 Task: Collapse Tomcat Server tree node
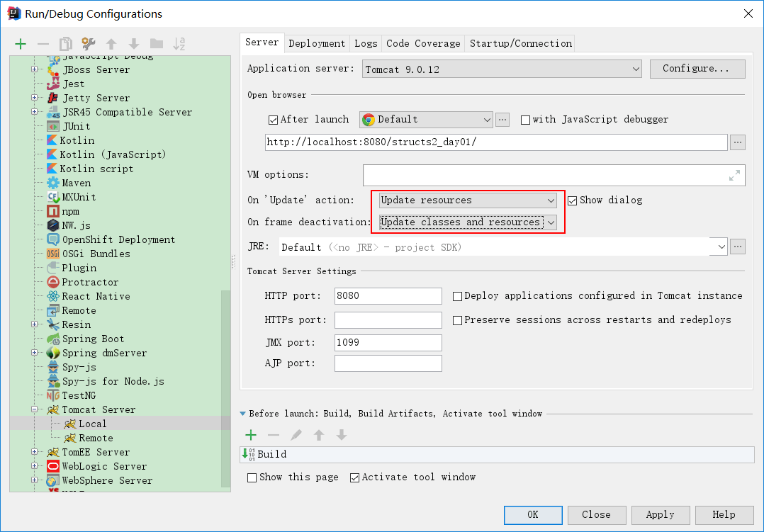(x=35, y=409)
